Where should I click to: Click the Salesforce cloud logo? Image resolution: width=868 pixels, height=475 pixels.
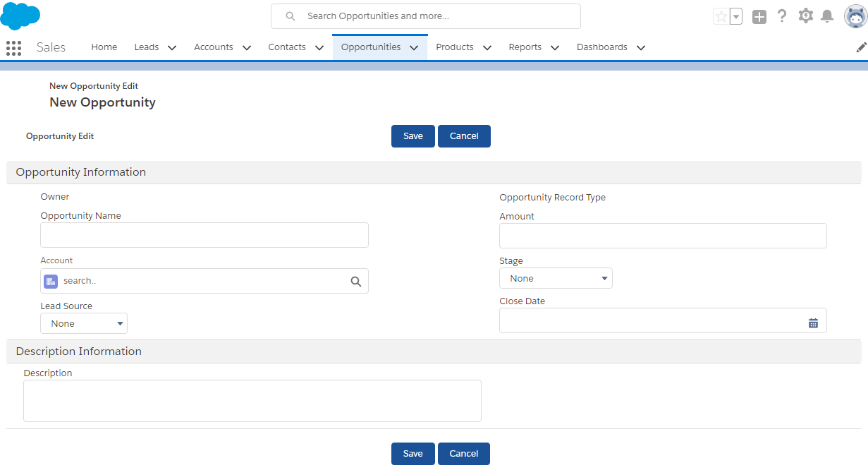pyautogui.click(x=20, y=16)
